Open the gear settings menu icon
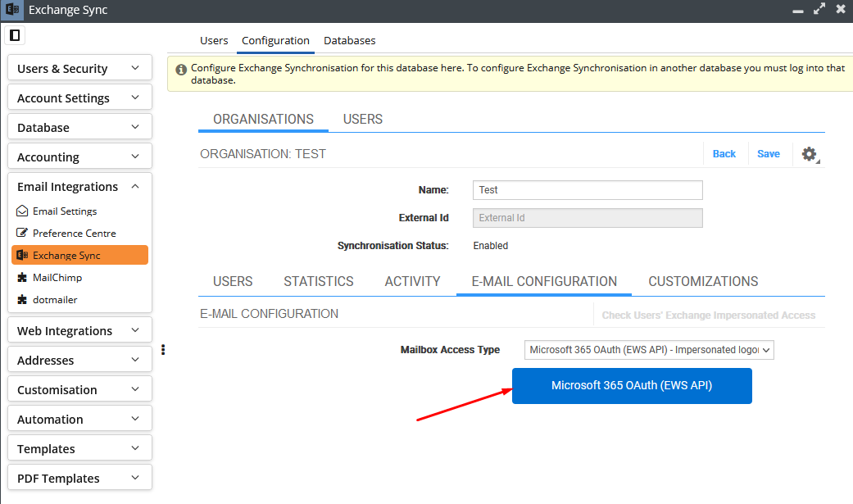This screenshot has height=504, width=853. click(x=810, y=155)
